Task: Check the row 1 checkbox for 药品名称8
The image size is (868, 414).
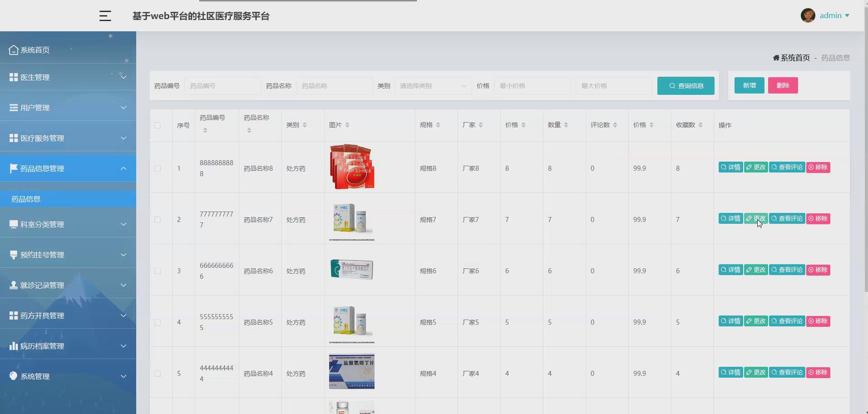Action: tap(158, 168)
